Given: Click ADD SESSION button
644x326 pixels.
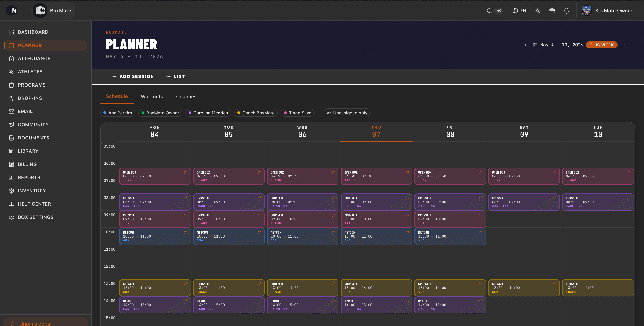Looking at the screenshot, I should (133, 76).
